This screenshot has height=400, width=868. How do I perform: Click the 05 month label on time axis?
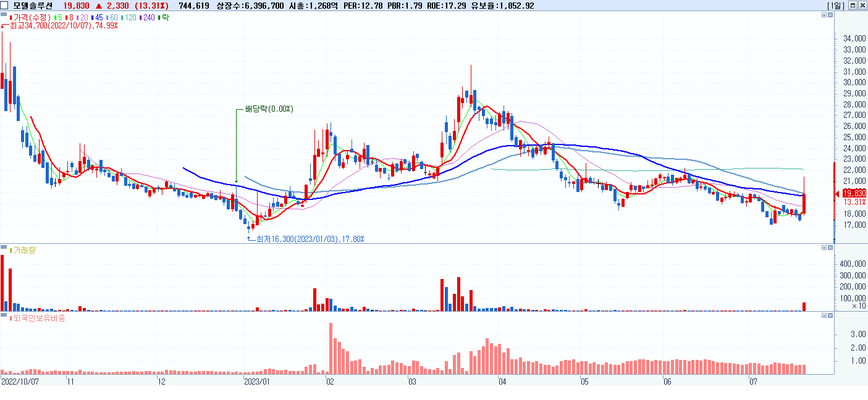[584, 382]
